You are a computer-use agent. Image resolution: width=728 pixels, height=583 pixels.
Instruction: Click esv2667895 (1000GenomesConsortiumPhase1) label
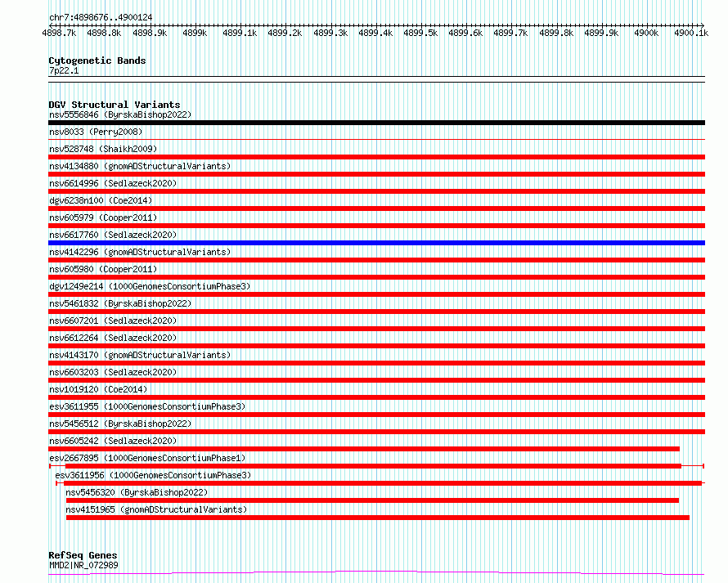pyautogui.click(x=147, y=458)
